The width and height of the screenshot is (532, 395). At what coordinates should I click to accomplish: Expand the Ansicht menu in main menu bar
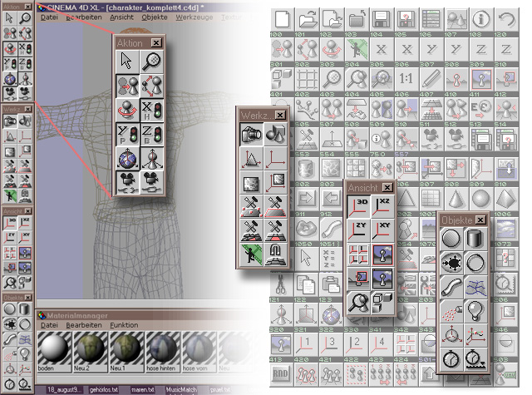coord(123,17)
